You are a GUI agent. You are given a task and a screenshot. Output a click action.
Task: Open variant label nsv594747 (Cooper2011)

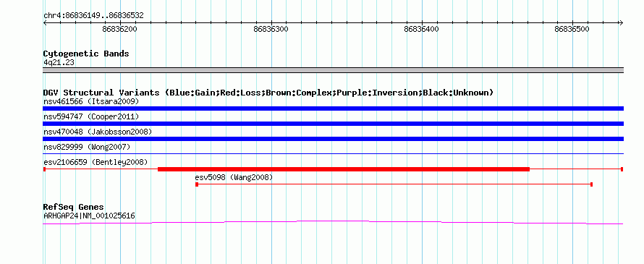pos(91,117)
